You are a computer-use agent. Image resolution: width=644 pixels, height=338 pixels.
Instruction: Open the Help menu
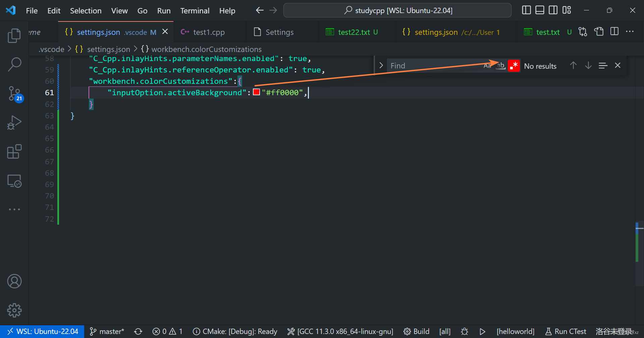227,11
